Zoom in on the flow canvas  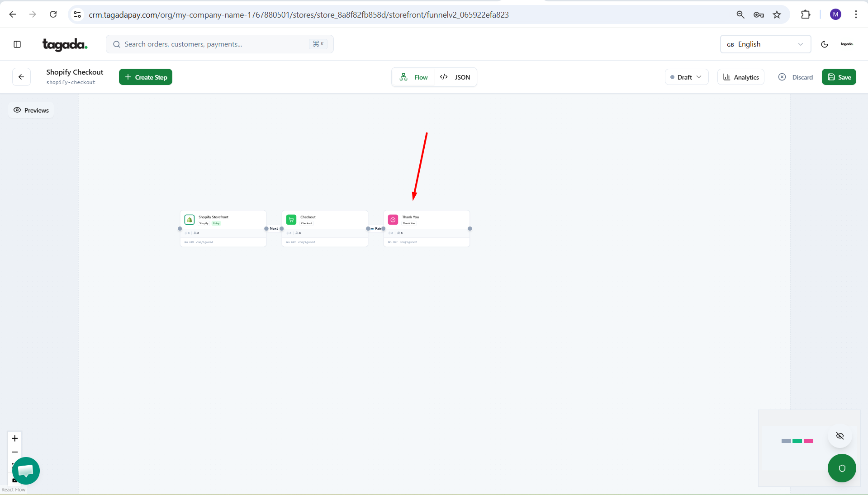(14, 438)
